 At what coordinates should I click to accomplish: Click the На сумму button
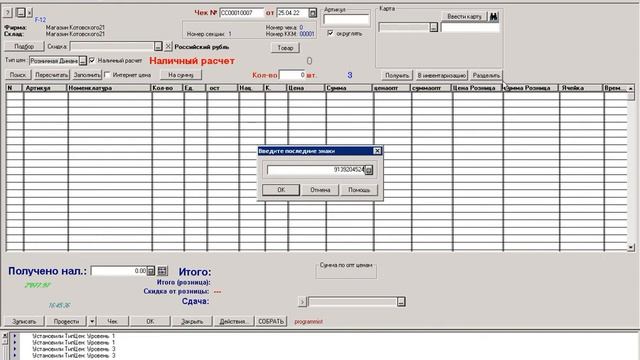pos(180,75)
